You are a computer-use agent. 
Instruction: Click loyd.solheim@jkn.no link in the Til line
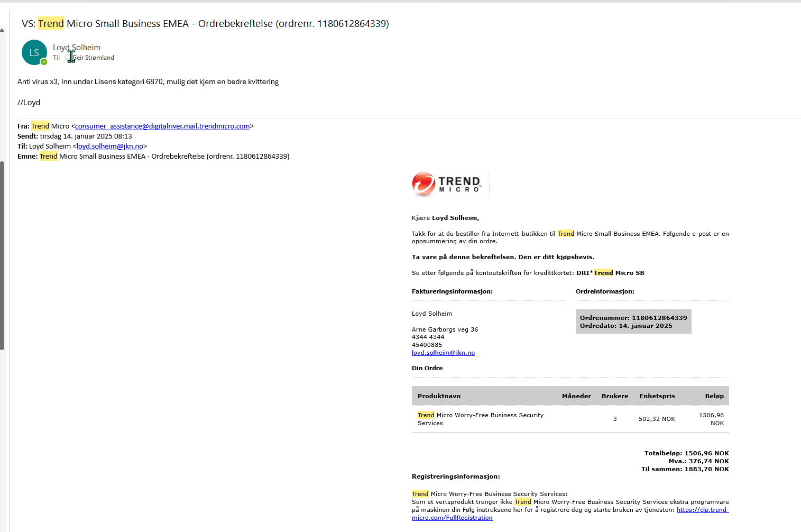pyautogui.click(x=110, y=146)
